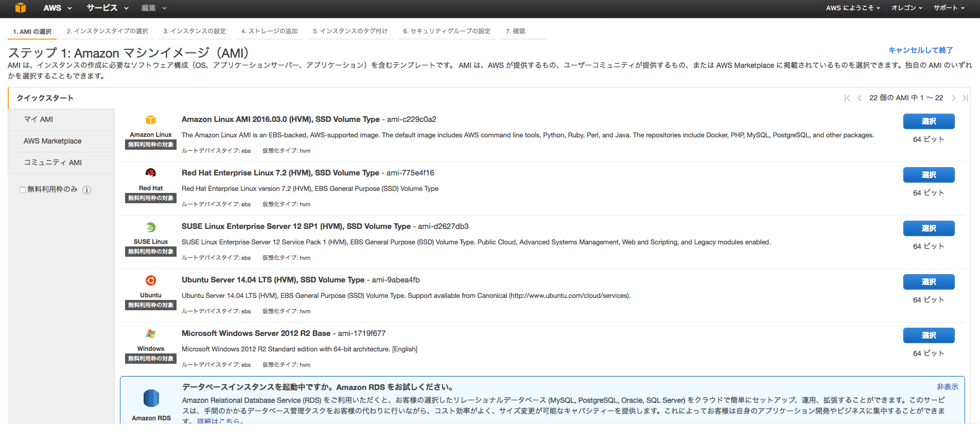Switch to 3. インスタンスの設定 tab
Image resolution: width=980 pixels, height=444 pixels.
195,31
